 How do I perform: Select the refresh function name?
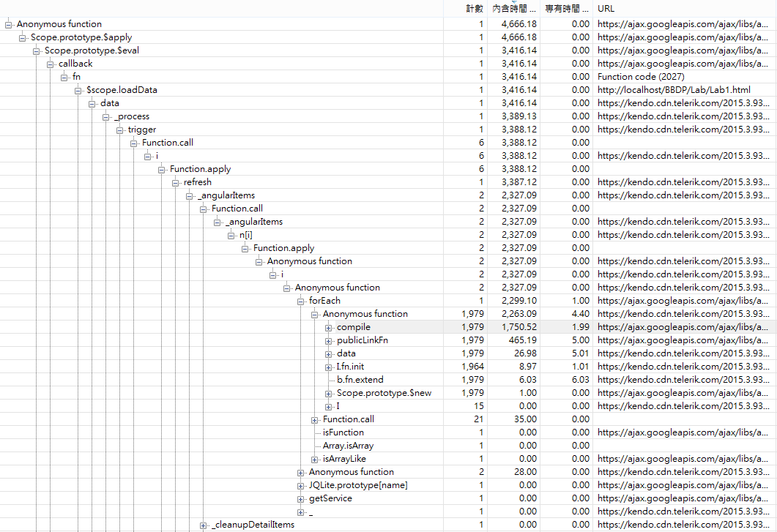pos(197,181)
